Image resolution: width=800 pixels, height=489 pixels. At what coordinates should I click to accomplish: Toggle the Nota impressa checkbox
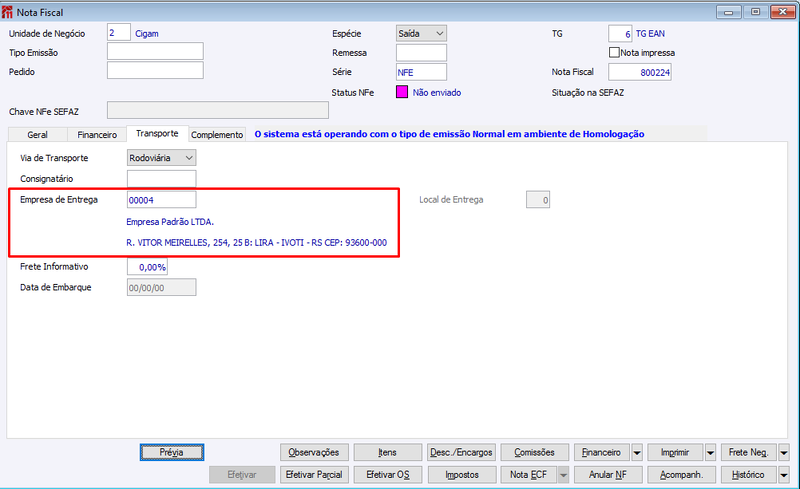pos(614,53)
